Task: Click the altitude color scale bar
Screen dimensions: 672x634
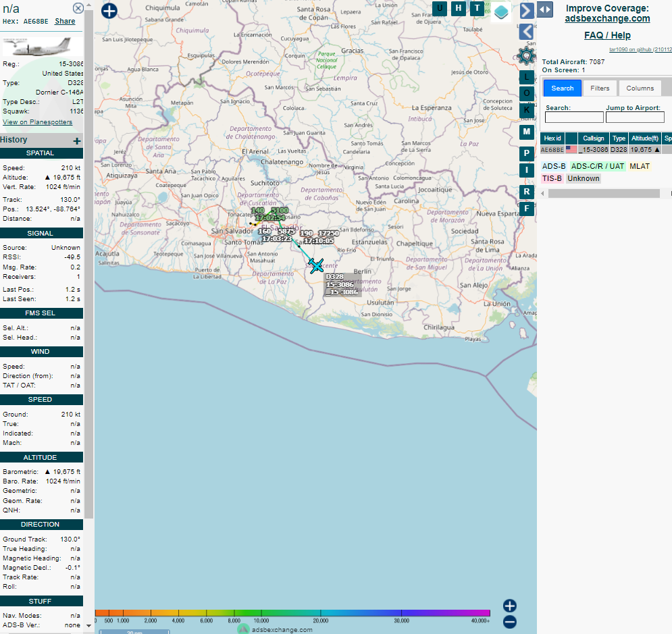Action: [292, 613]
